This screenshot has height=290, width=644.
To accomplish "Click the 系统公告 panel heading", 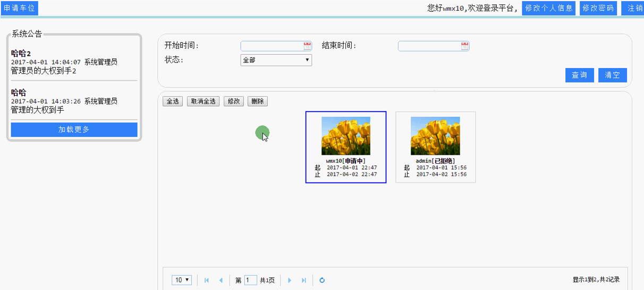I will click(27, 34).
